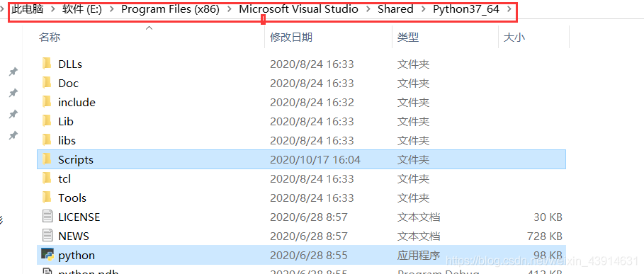Screen dimensions: 644x274
Task: Click the python application icon
Action: [47, 255]
